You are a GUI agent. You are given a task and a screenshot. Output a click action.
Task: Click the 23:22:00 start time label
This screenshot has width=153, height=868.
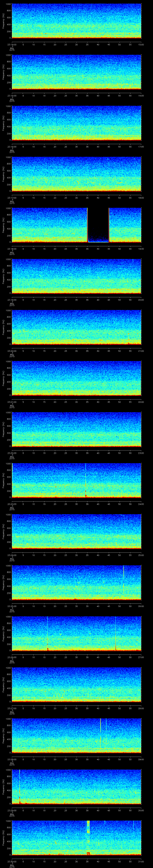pos(12,453)
